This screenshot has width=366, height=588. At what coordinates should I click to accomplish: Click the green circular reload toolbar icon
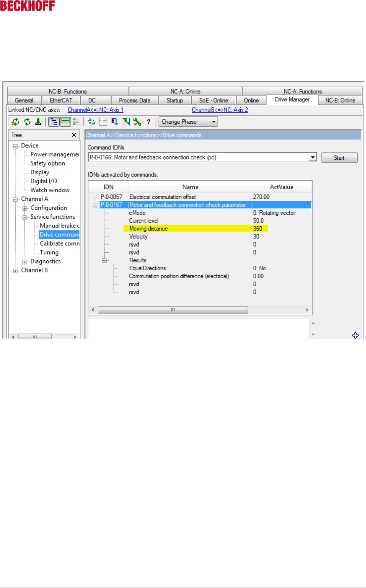pyautogui.click(x=27, y=122)
